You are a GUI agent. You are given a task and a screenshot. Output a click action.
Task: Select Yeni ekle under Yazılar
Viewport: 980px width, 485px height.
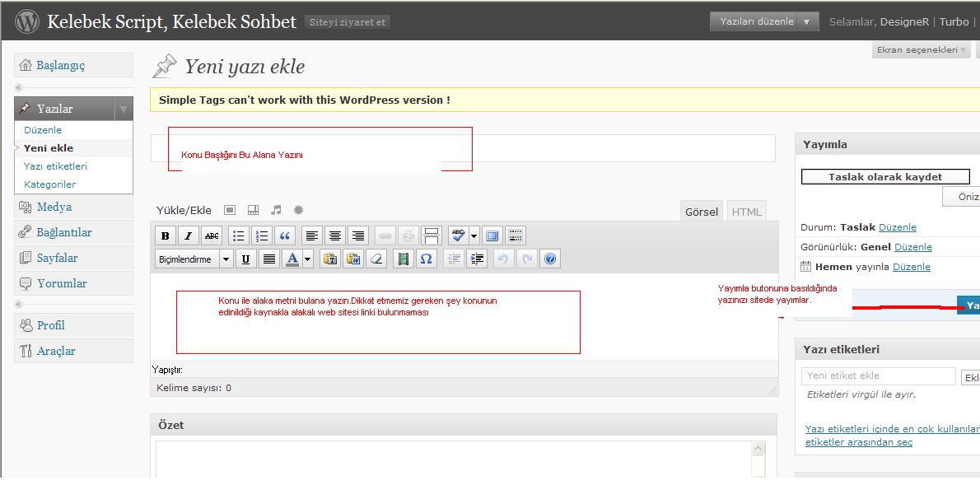[48, 148]
